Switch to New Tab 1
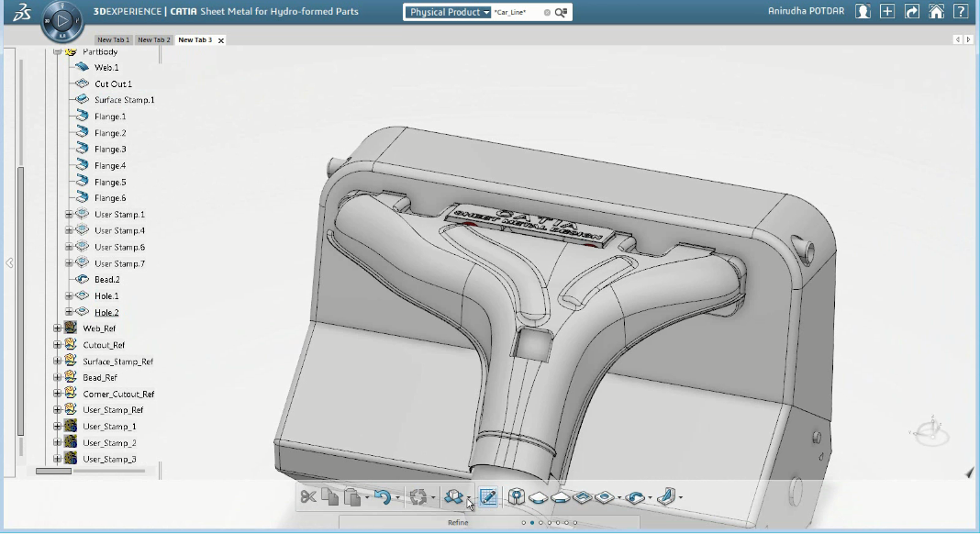This screenshot has width=980, height=534. pos(113,40)
